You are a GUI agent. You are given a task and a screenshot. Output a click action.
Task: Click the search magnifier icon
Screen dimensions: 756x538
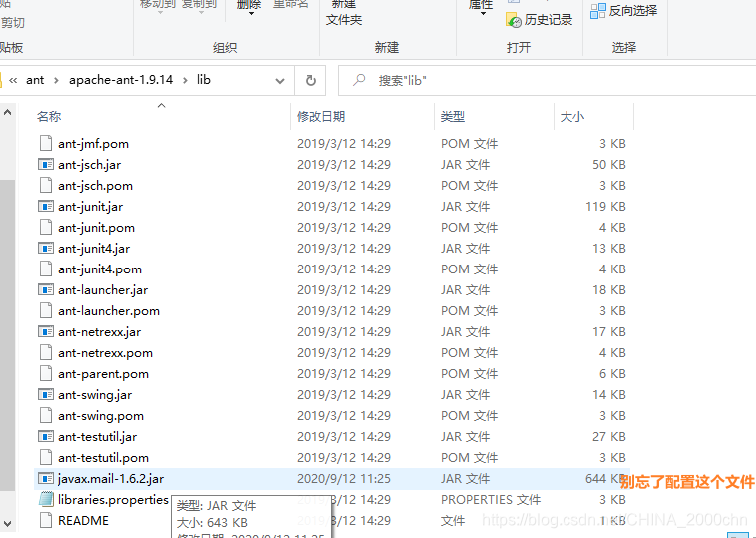point(359,80)
